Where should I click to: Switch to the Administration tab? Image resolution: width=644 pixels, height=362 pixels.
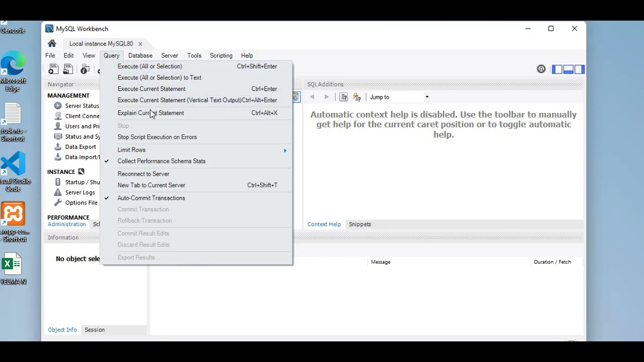tap(67, 224)
